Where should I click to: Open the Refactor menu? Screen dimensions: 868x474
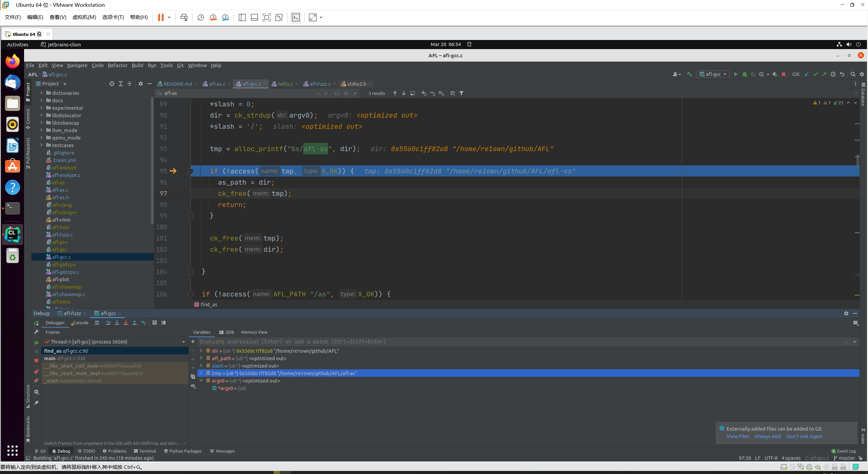coord(117,65)
